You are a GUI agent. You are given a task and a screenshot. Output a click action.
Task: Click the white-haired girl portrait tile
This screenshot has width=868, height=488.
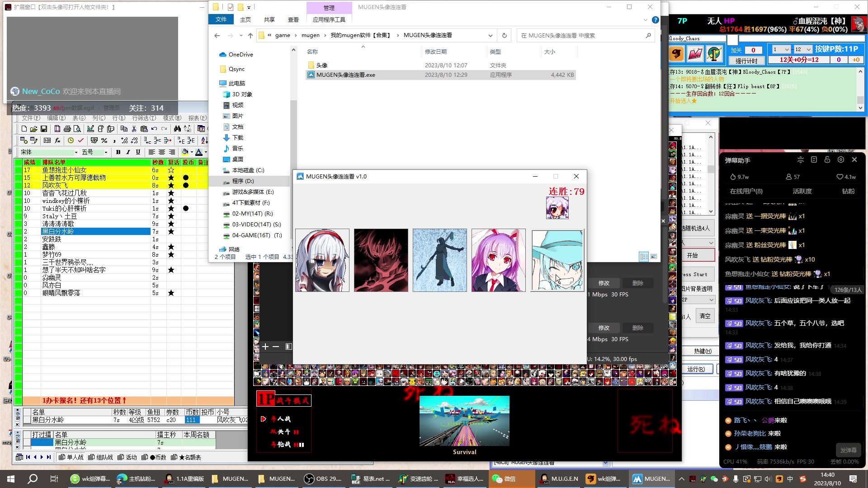322,260
